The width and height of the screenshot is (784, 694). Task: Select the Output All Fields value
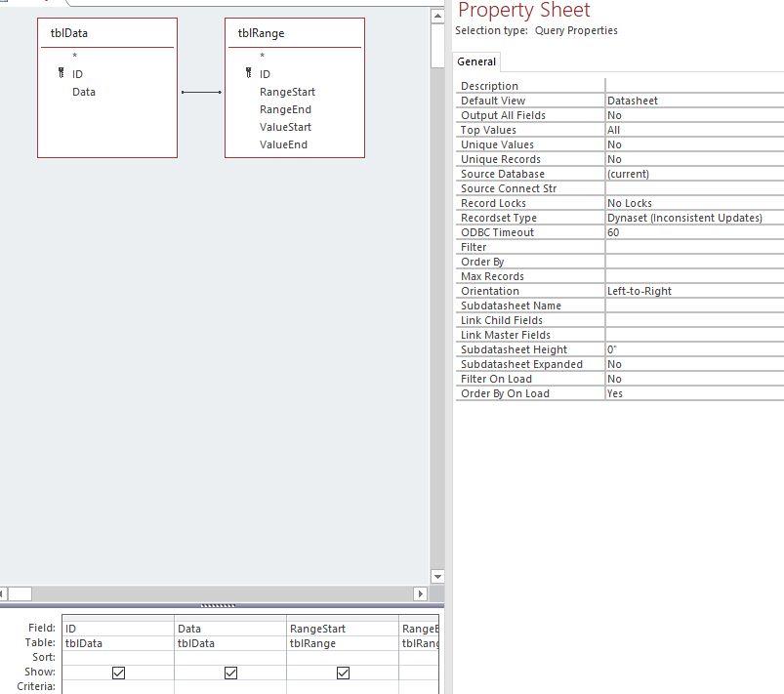(694, 115)
